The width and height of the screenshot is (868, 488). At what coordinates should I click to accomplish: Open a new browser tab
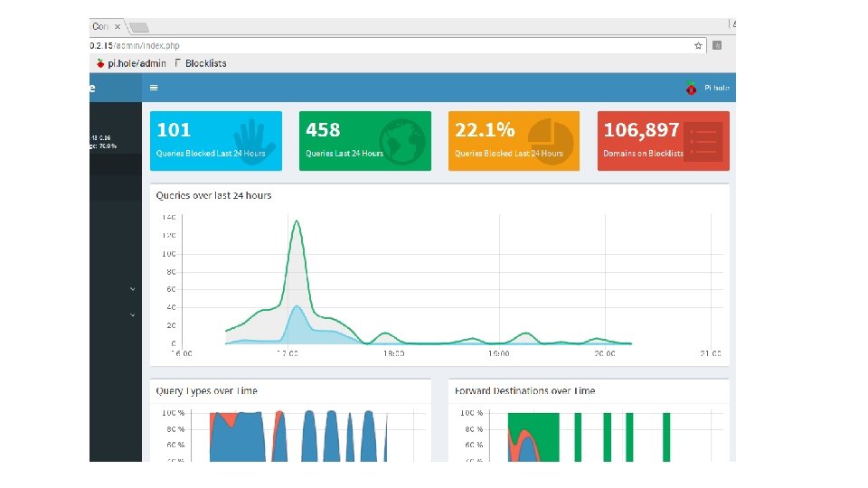click(139, 27)
